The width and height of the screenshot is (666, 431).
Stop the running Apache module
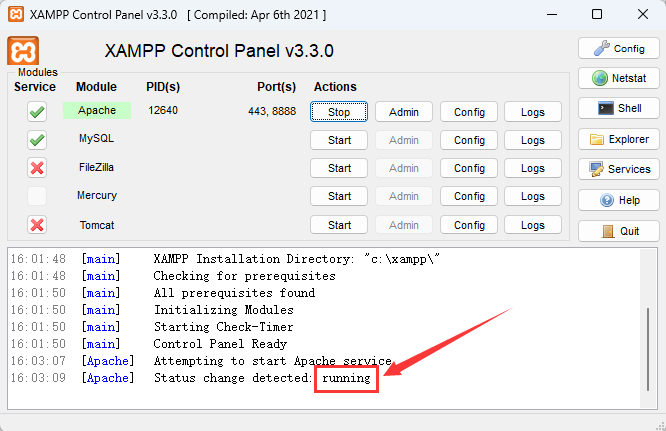pyautogui.click(x=339, y=112)
